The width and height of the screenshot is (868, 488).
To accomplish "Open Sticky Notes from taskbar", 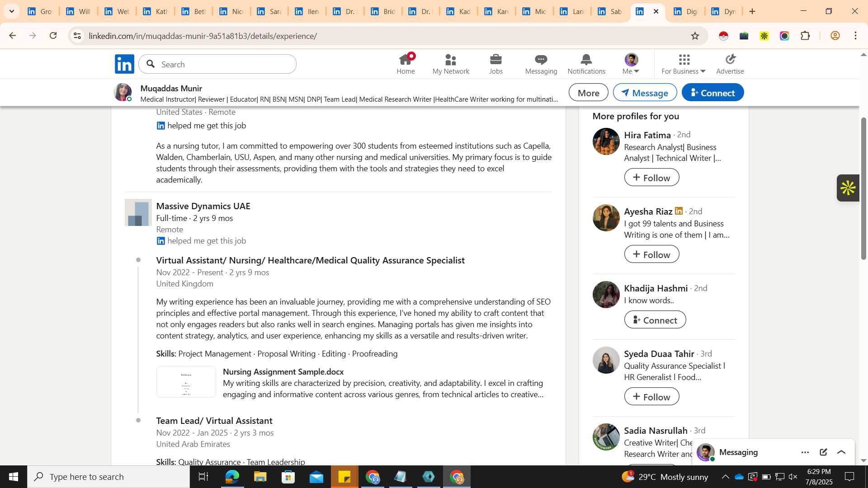I will (344, 477).
